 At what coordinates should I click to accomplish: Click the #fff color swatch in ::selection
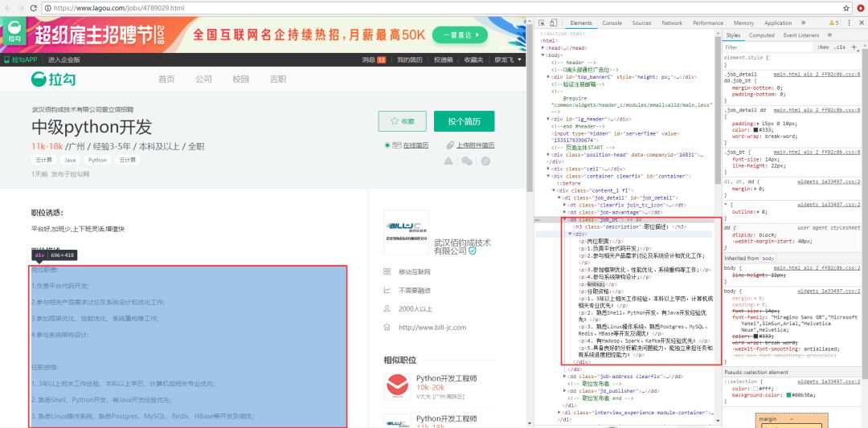pyautogui.click(x=755, y=388)
